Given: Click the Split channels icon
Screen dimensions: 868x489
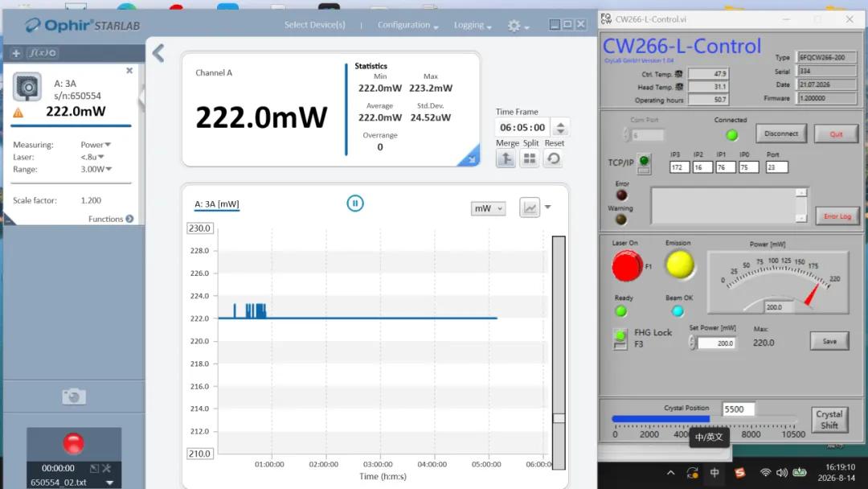Looking at the screenshot, I should pyautogui.click(x=530, y=159).
